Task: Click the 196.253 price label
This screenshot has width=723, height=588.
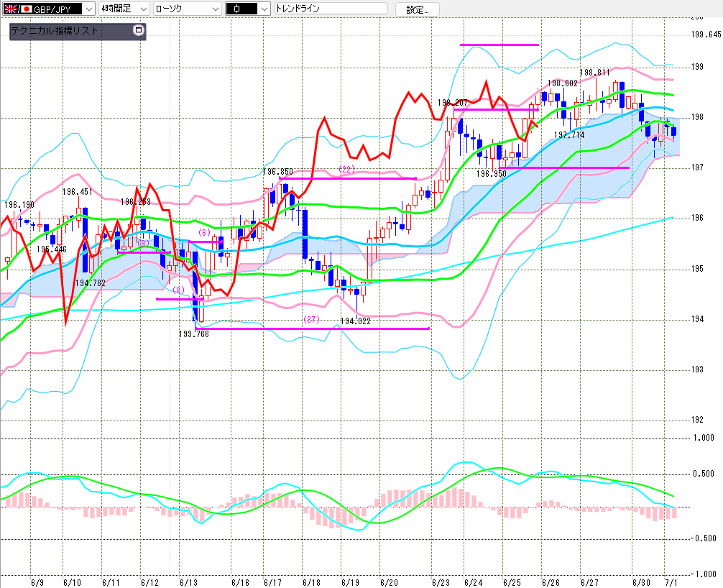Action: pyautogui.click(x=136, y=201)
